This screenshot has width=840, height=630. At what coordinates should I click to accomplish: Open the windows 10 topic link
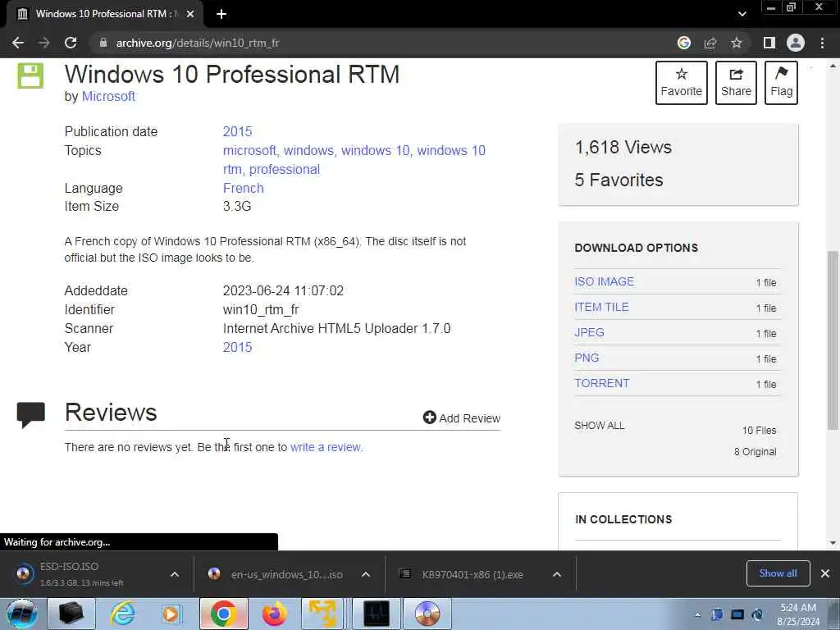click(x=375, y=151)
